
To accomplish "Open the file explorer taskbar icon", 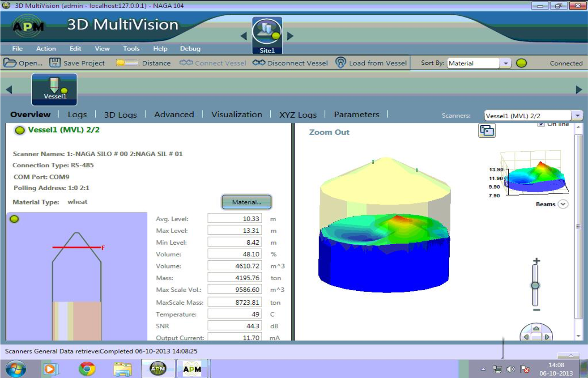I will coord(122,369).
